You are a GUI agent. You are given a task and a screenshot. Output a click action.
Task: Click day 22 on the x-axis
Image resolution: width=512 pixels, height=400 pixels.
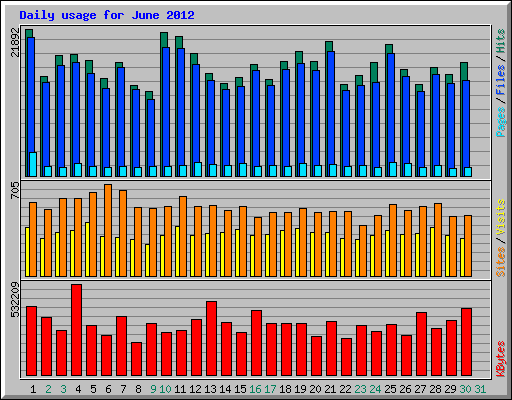tap(345, 389)
